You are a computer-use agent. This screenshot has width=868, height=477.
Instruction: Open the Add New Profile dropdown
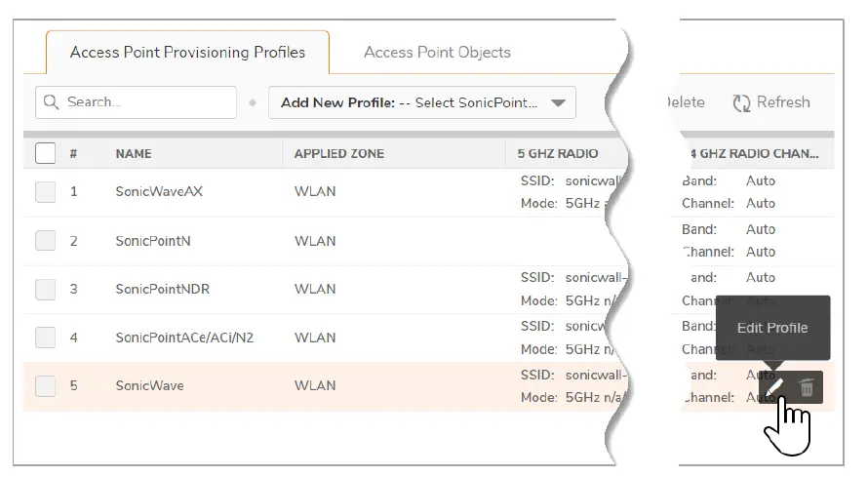(x=422, y=102)
